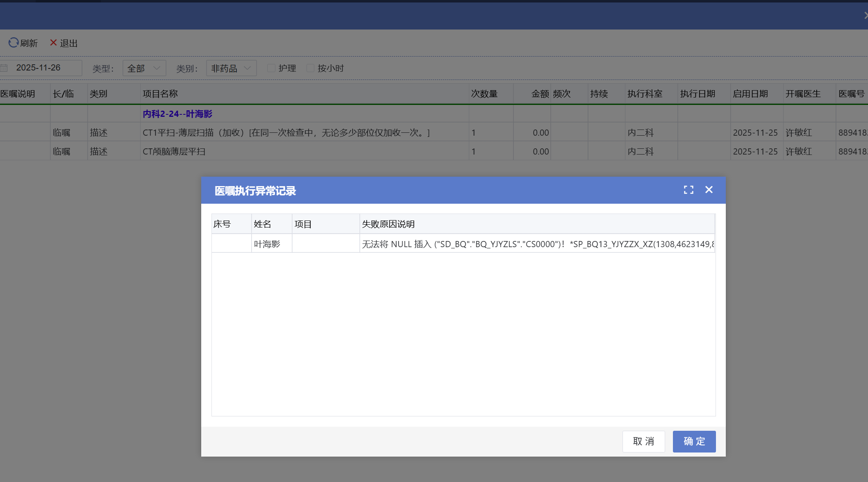Viewport: 868px width, 482px height.
Task: Toggle the 按小时 checkbox
Action: pyautogui.click(x=310, y=68)
